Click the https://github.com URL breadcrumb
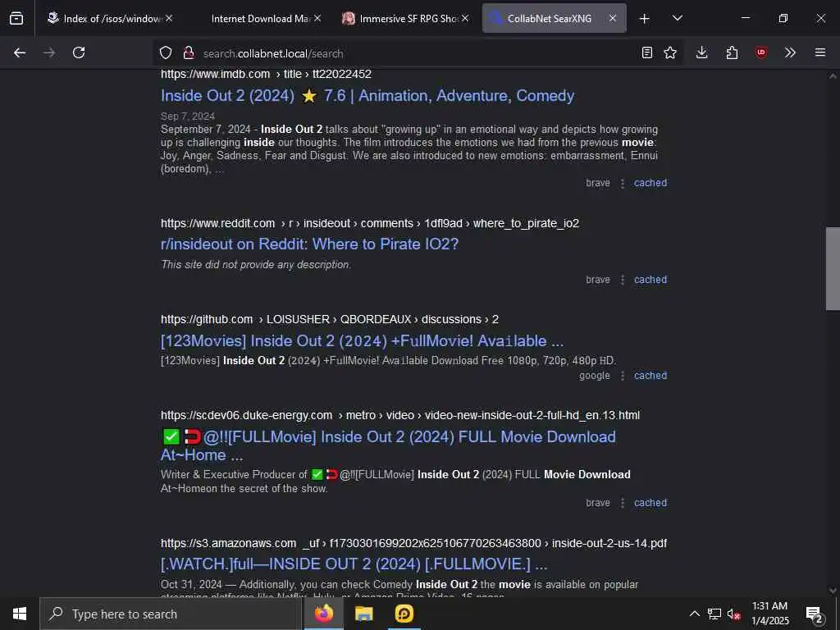The width and height of the screenshot is (840, 630). pos(207,319)
